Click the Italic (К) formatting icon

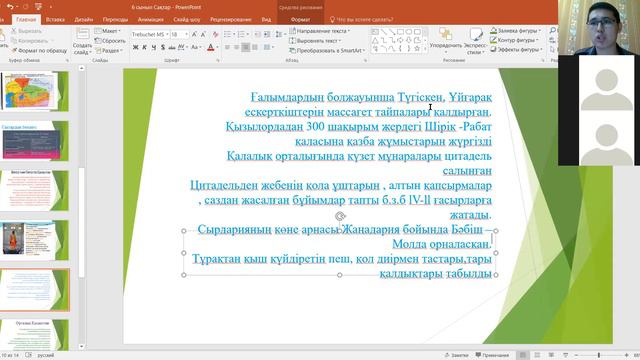(x=144, y=47)
